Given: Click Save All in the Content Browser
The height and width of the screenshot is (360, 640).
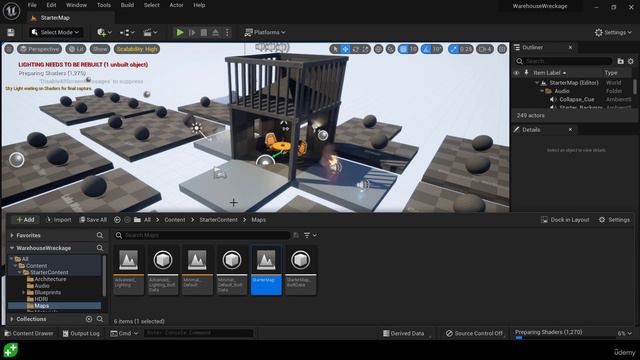Looking at the screenshot, I should click(93, 220).
